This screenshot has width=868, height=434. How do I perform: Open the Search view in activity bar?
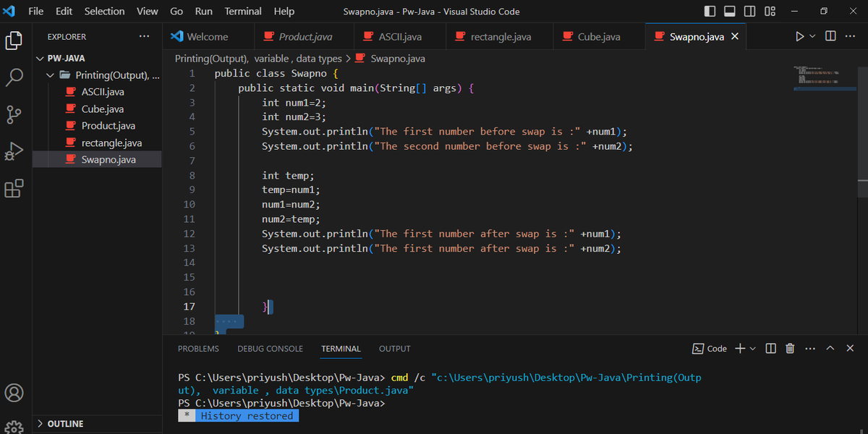coord(14,77)
